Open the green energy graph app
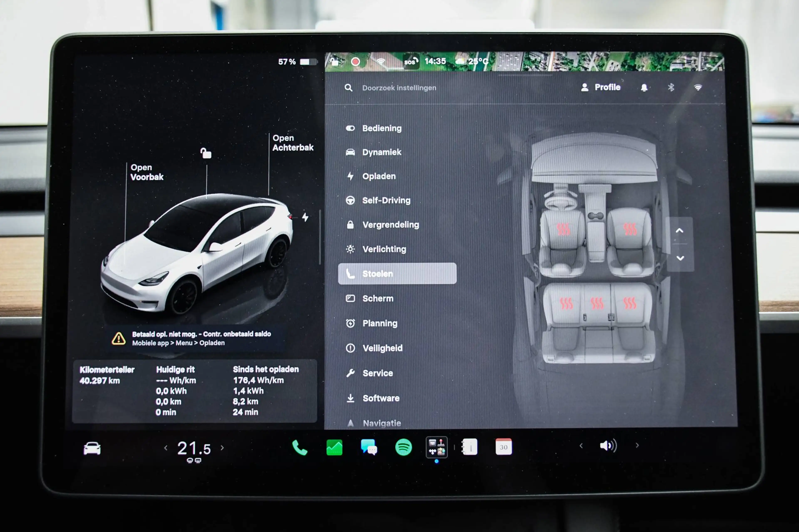This screenshot has width=799, height=532. (x=334, y=447)
